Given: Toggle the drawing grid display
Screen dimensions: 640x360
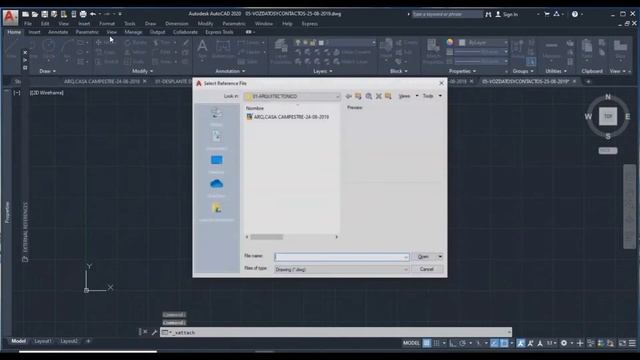Looking at the screenshot, I should point(427,343).
